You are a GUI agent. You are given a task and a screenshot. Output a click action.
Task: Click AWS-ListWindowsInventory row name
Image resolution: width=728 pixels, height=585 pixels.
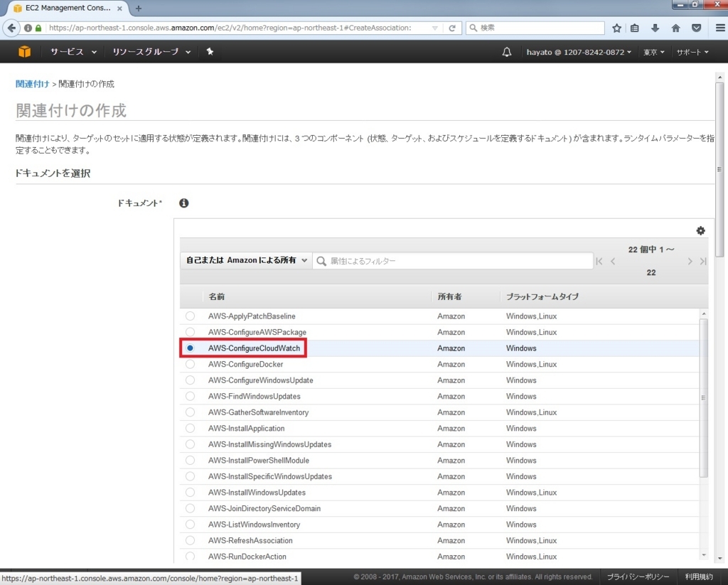tap(254, 525)
